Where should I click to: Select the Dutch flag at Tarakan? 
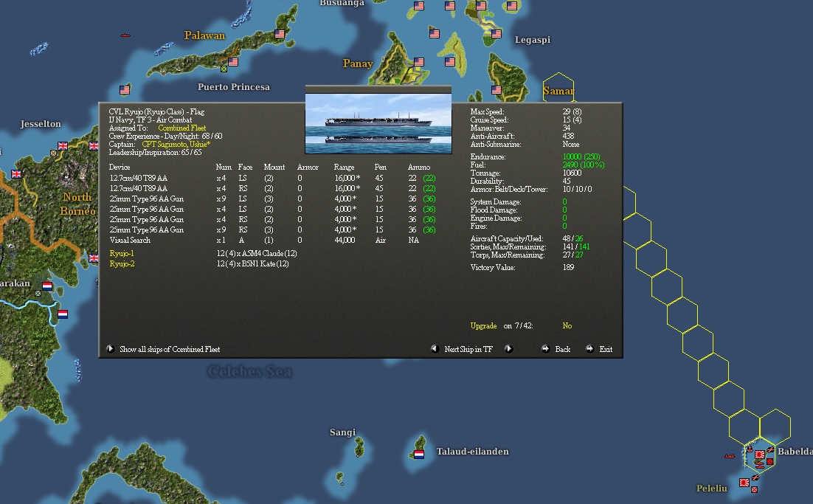(x=47, y=286)
